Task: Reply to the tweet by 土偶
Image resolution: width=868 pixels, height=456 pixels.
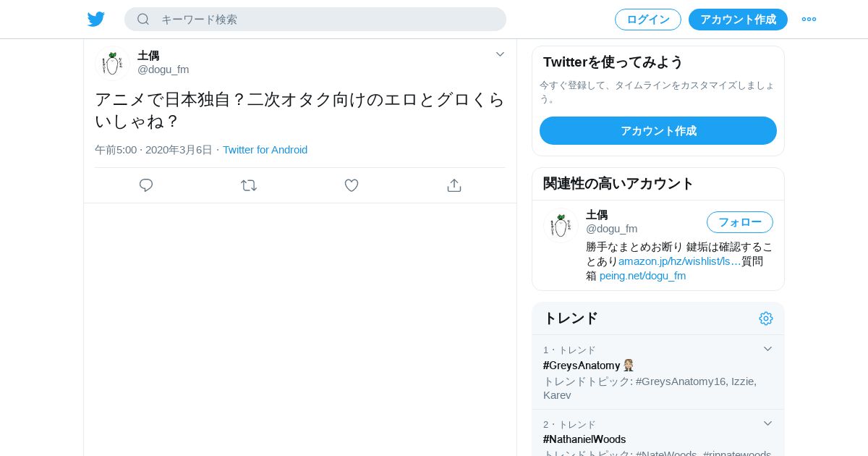Action: (x=146, y=185)
